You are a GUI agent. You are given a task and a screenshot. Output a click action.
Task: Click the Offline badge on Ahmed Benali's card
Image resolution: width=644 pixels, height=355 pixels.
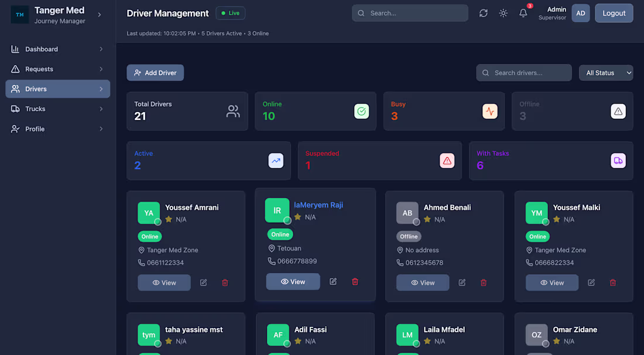click(x=409, y=236)
